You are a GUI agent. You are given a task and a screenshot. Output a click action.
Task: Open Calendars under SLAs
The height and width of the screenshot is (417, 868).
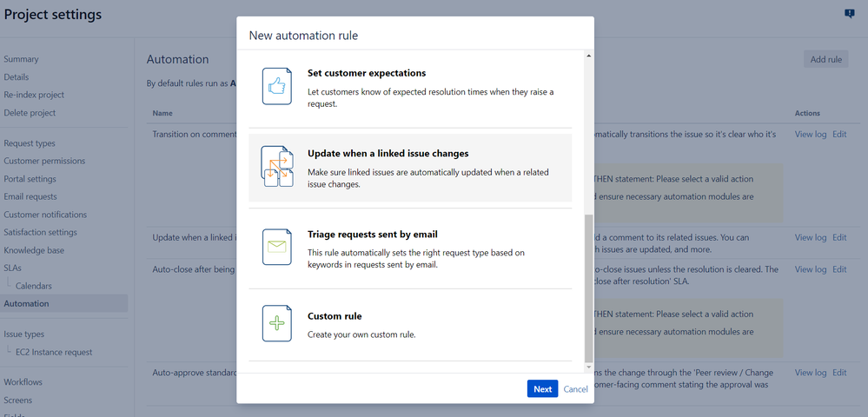34,286
